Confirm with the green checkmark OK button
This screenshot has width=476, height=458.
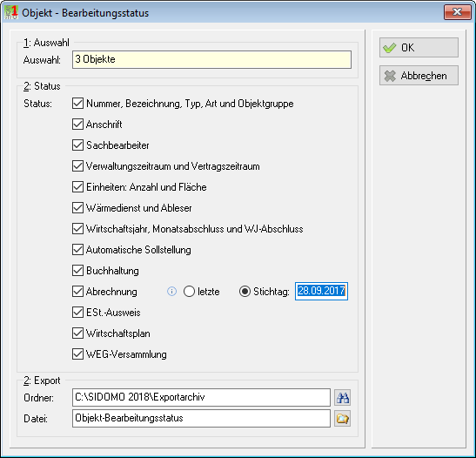click(x=419, y=47)
